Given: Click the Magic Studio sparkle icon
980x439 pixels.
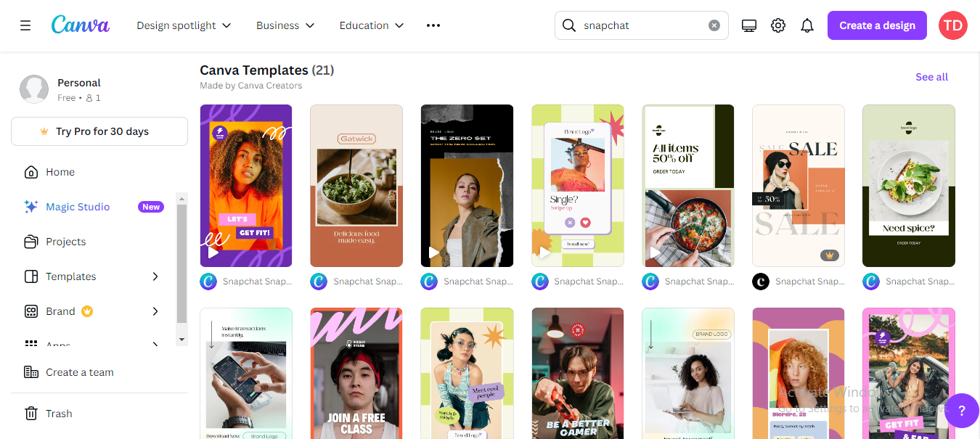Looking at the screenshot, I should (31, 207).
